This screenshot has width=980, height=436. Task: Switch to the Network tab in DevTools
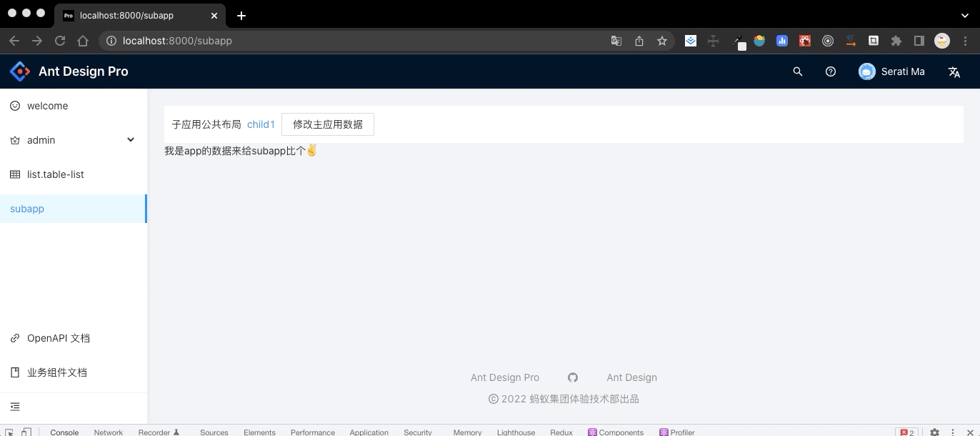coord(108,432)
